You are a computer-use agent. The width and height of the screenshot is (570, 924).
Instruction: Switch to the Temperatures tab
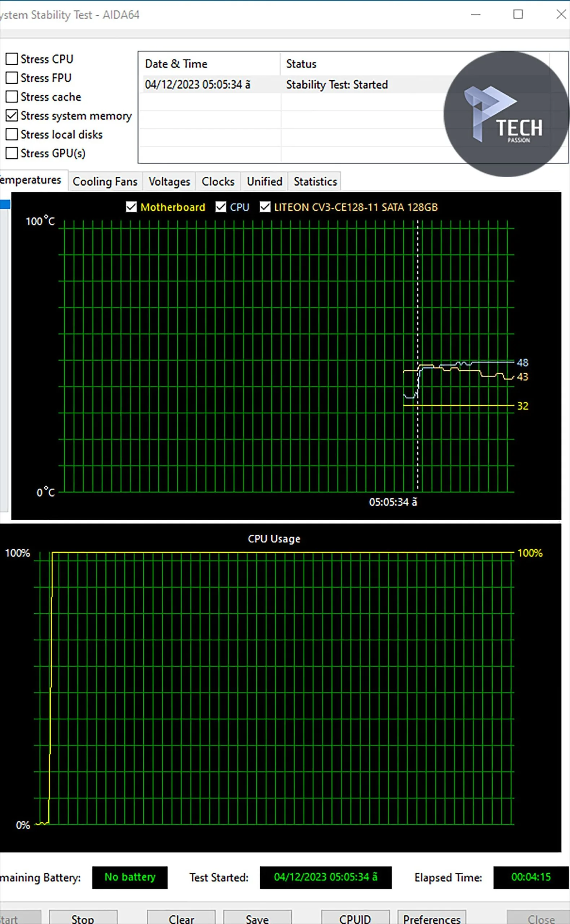tap(33, 180)
